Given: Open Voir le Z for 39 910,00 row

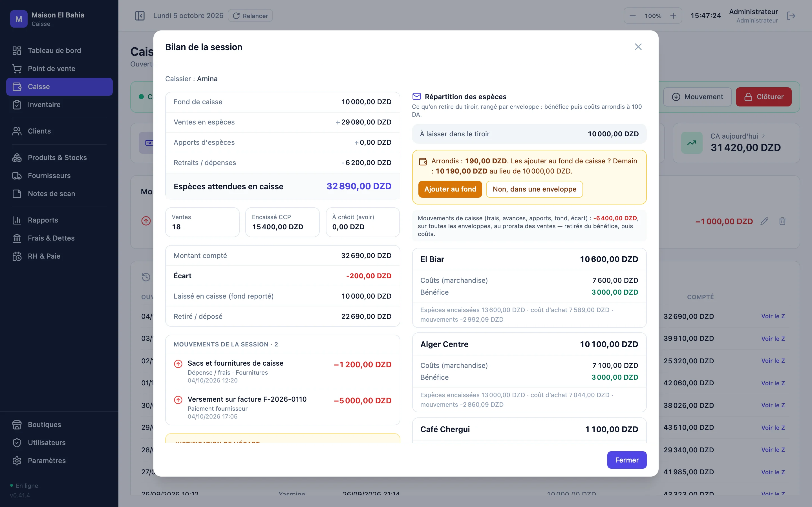Looking at the screenshot, I should pos(773,339).
